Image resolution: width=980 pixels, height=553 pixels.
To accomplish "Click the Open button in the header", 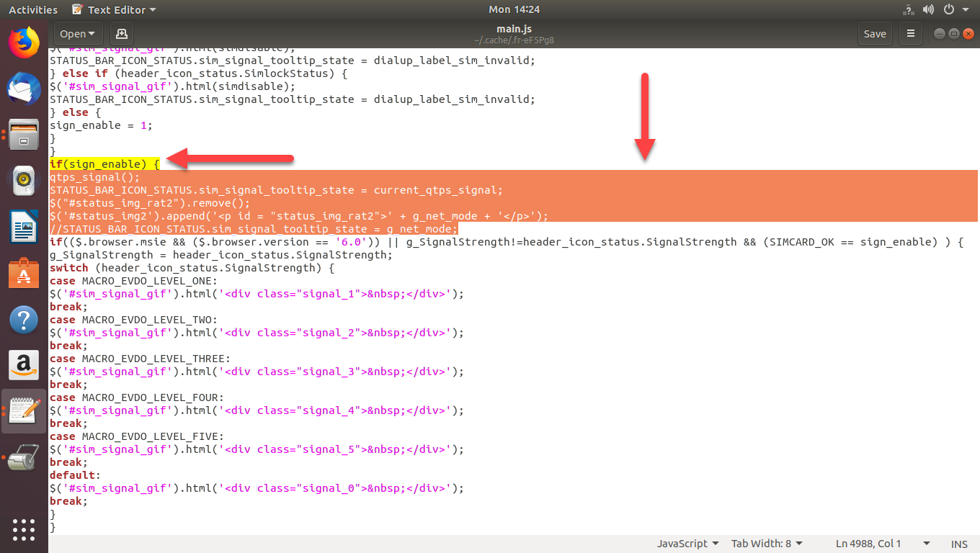I will click(78, 34).
